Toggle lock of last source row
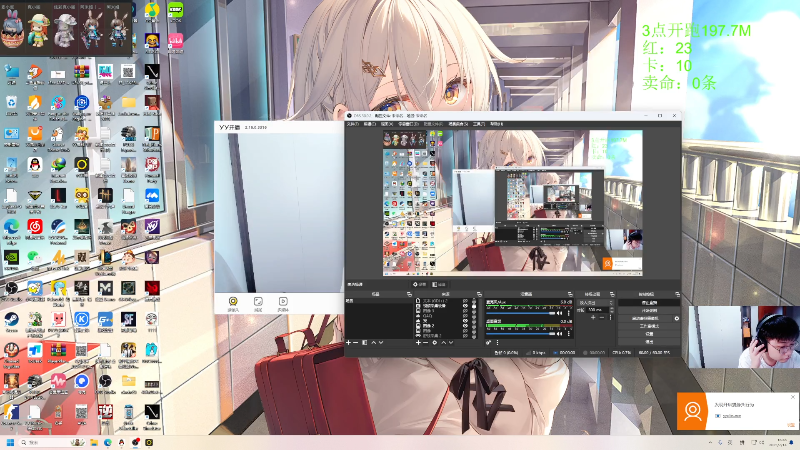Image resolution: width=800 pixels, height=450 pixels. coord(474,336)
